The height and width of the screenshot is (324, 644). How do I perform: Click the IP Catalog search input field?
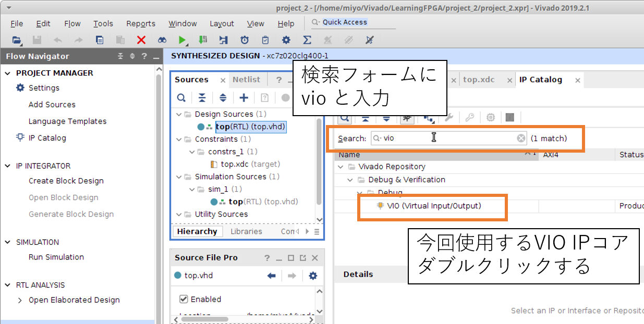coord(448,138)
